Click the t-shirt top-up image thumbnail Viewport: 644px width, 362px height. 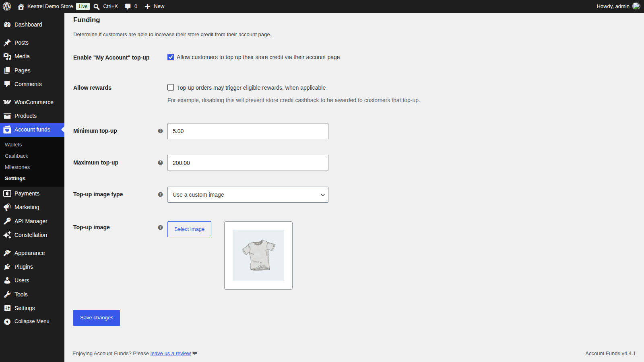[x=258, y=255]
